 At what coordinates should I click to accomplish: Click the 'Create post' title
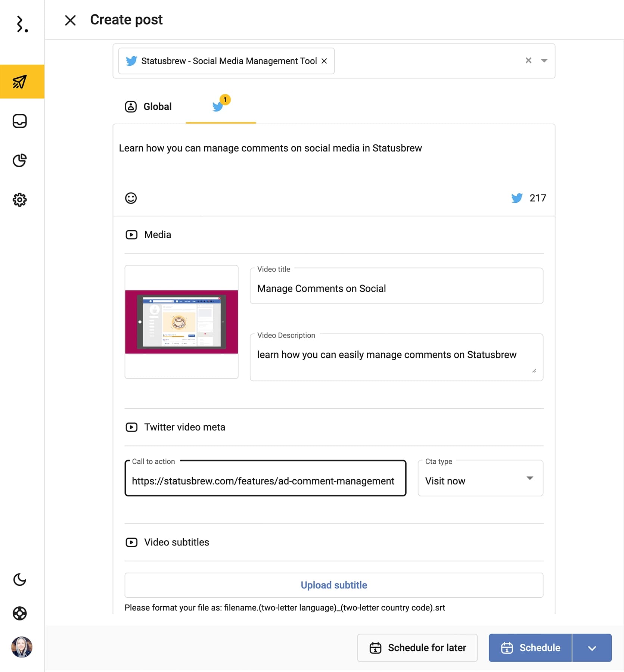click(x=126, y=20)
